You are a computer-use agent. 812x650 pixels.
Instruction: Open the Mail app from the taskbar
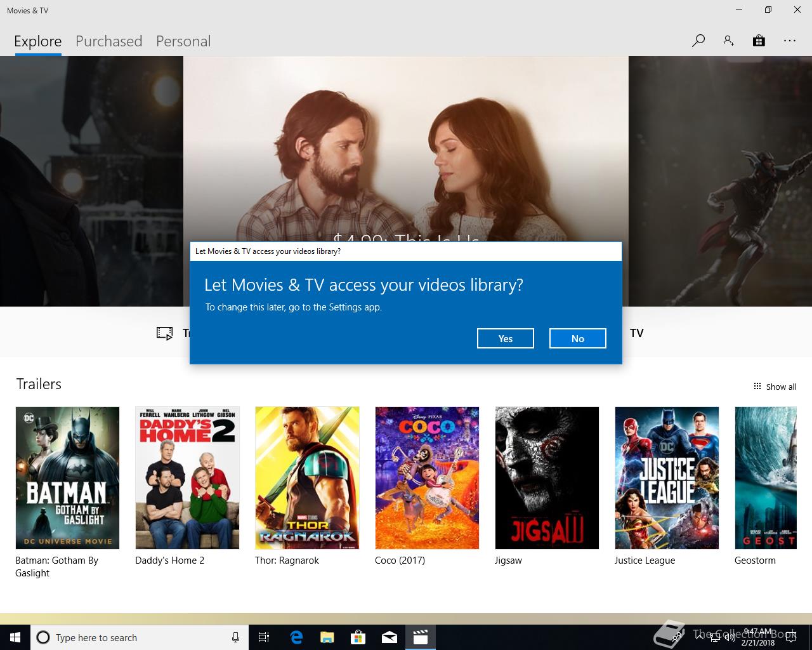click(x=390, y=637)
